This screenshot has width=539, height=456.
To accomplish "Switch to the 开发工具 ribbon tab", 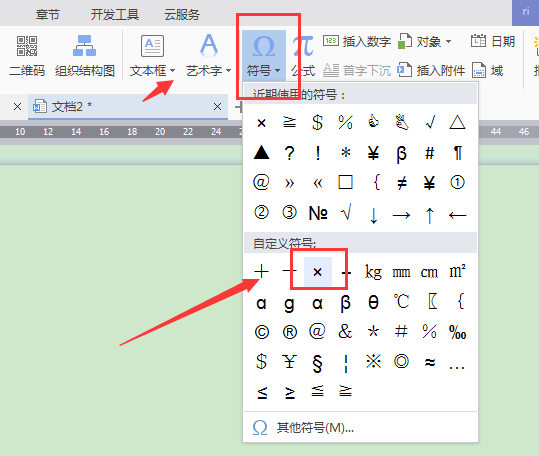I will coord(114,14).
